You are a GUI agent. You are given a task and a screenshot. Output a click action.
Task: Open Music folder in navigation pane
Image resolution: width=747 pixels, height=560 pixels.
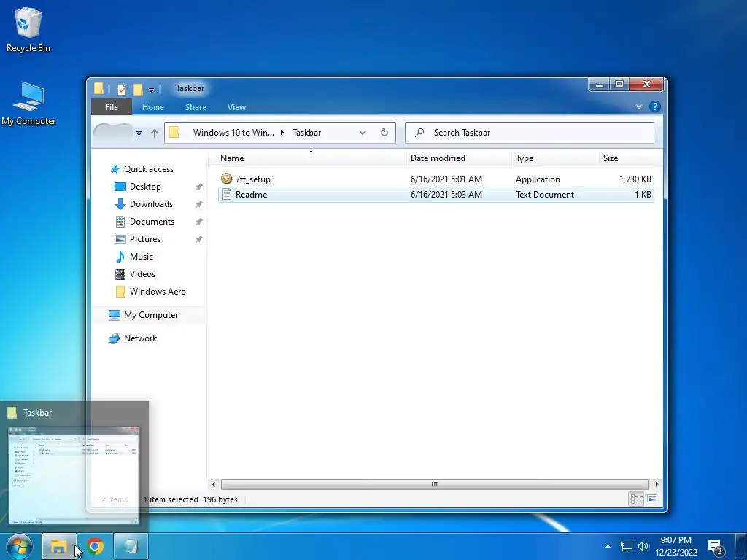pyautogui.click(x=141, y=256)
